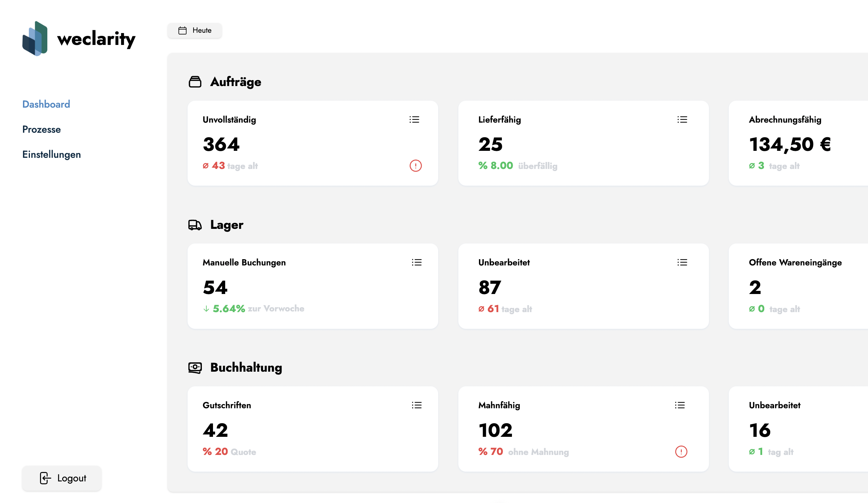Click the box icon next to Aufträge
This screenshot has width=868, height=503.
(195, 82)
